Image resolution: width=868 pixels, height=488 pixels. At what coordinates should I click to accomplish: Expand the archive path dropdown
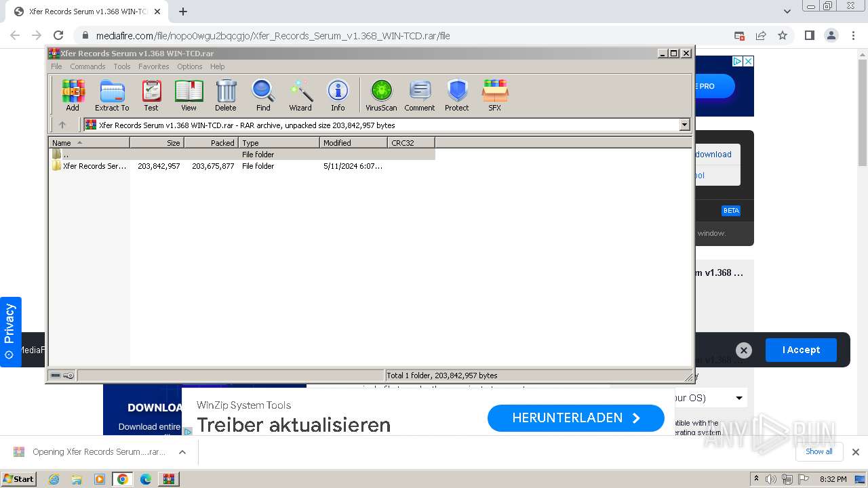[x=684, y=125]
